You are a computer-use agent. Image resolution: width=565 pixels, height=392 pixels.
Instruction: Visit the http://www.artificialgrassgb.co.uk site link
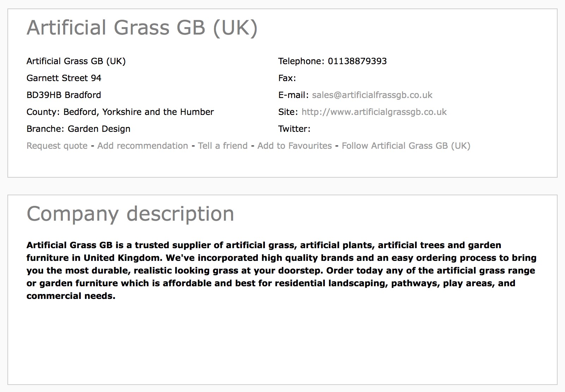tap(374, 112)
